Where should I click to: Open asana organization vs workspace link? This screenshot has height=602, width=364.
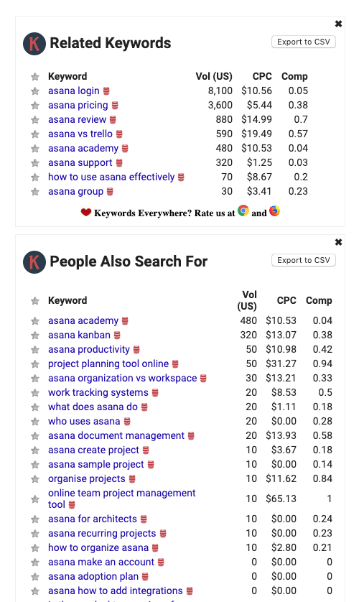122,378
